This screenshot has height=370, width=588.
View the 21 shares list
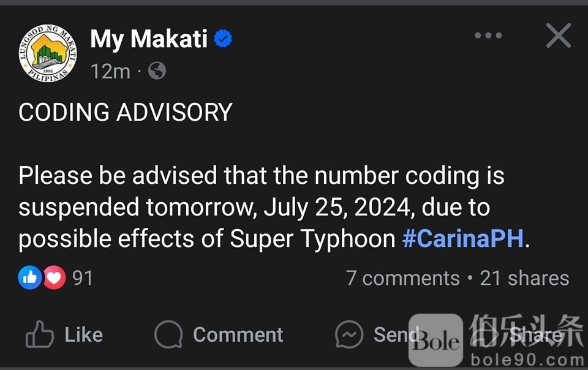524,278
